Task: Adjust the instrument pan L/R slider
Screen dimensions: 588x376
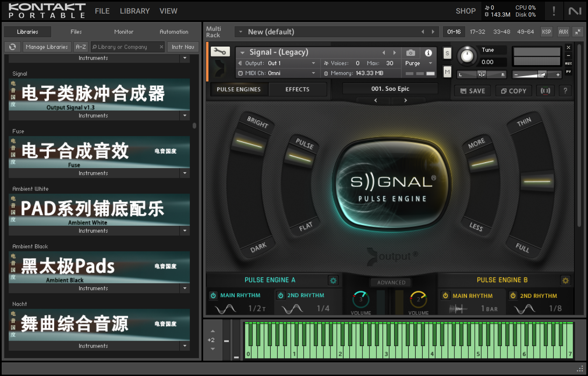Action: [x=482, y=74]
